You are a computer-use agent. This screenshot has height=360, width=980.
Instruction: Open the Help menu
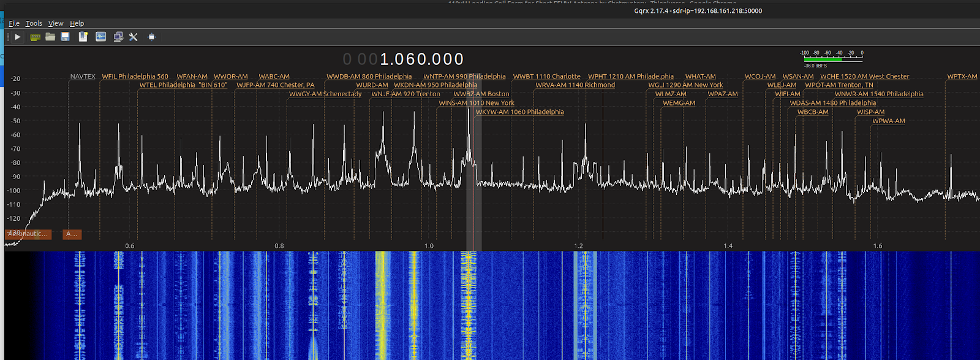[x=77, y=23]
